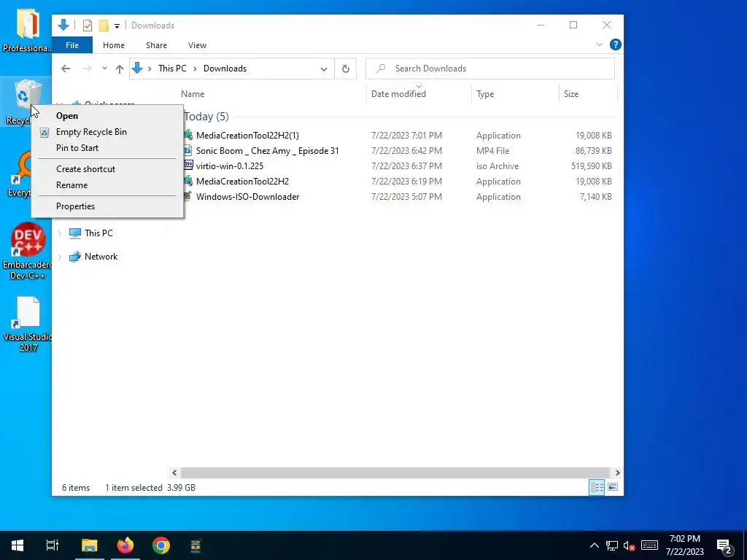Select the Windows-ISO-Downloader file
The image size is (747, 560).
point(248,197)
